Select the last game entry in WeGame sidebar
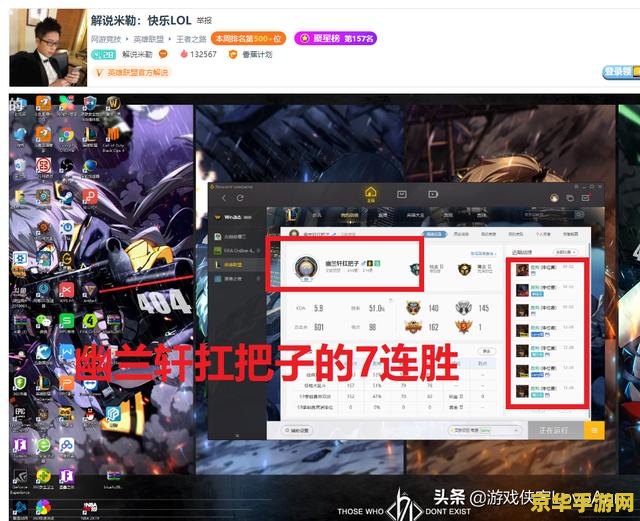This screenshot has width=640, height=521. (x=237, y=278)
